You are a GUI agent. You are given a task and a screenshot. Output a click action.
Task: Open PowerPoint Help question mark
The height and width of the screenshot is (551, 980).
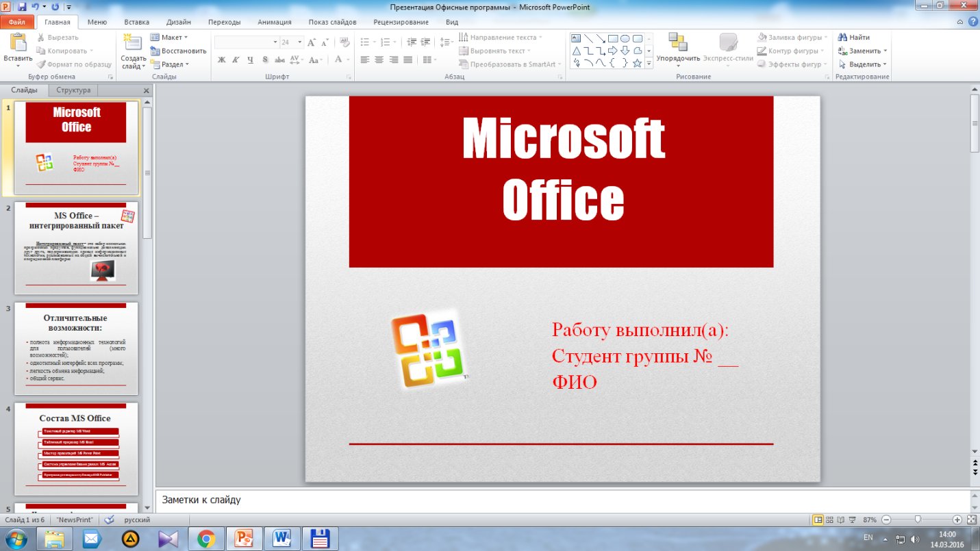click(x=972, y=22)
